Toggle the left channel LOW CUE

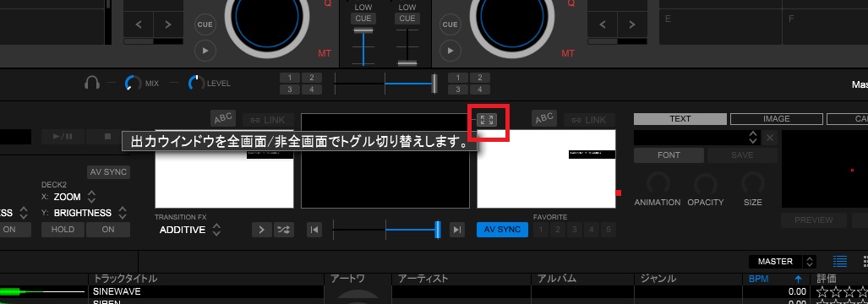pos(363,19)
